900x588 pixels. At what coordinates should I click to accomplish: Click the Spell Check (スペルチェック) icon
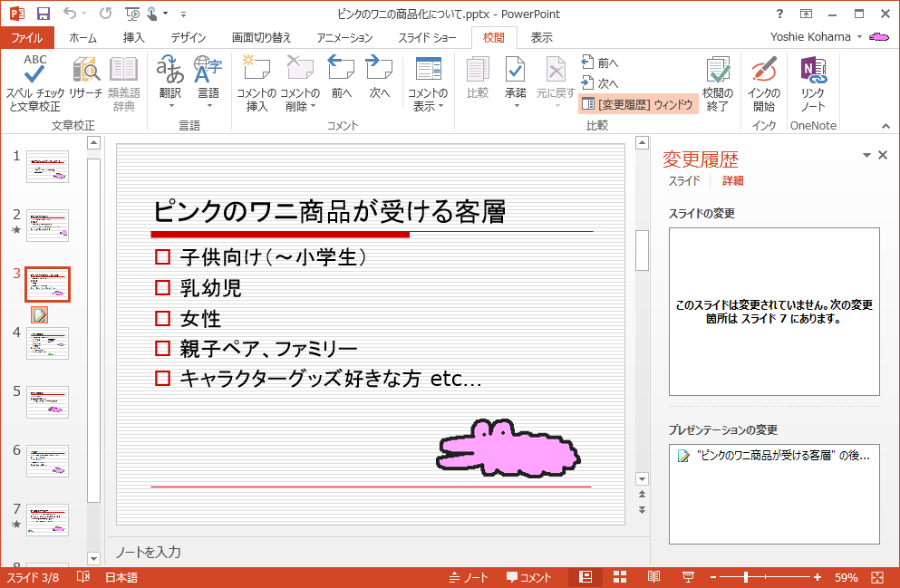click(34, 71)
